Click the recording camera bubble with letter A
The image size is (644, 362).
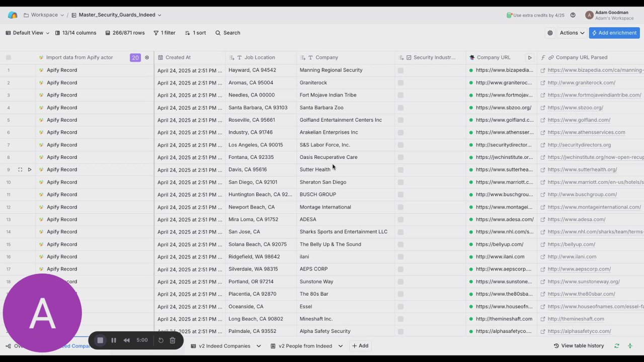click(42, 313)
